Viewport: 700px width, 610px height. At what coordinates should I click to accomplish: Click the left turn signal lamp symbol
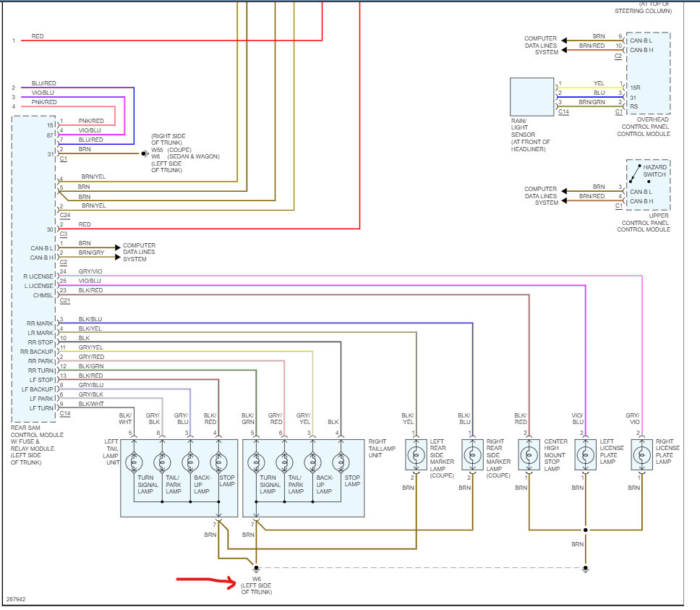click(134, 462)
